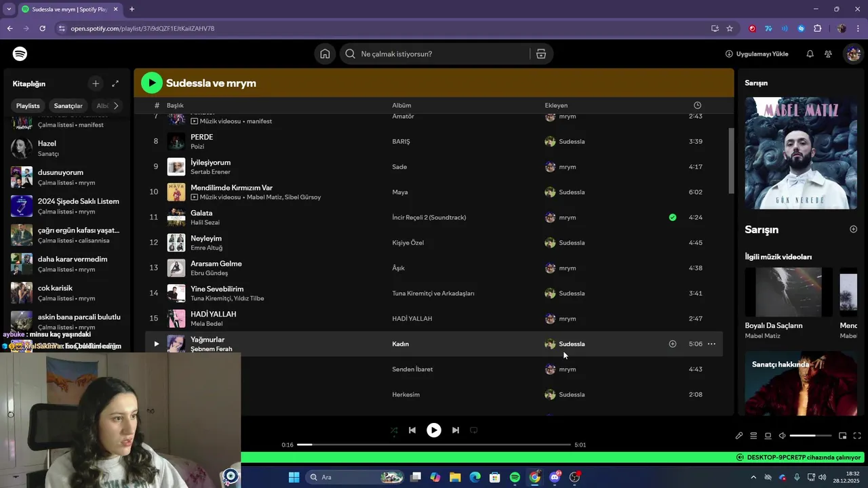Click the Uygulamayı Yükle button
Image resolution: width=868 pixels, height=488 pixels.
pos(757,54)
